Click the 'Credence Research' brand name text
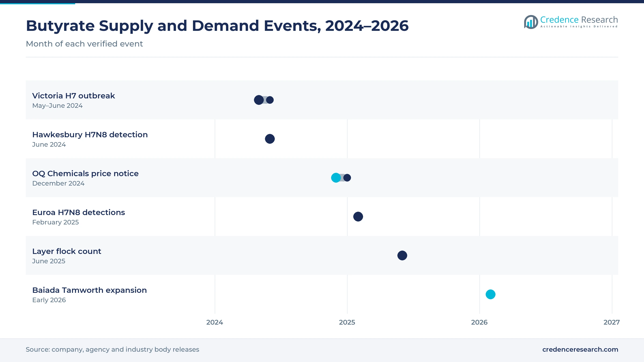Screen dimensions: 644x362 tap(579, 20)
